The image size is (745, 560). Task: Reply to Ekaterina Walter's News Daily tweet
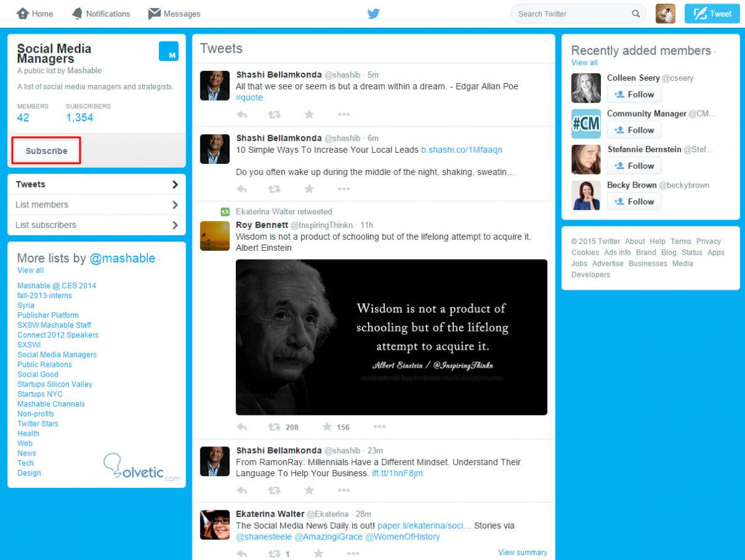click(242, 554)
